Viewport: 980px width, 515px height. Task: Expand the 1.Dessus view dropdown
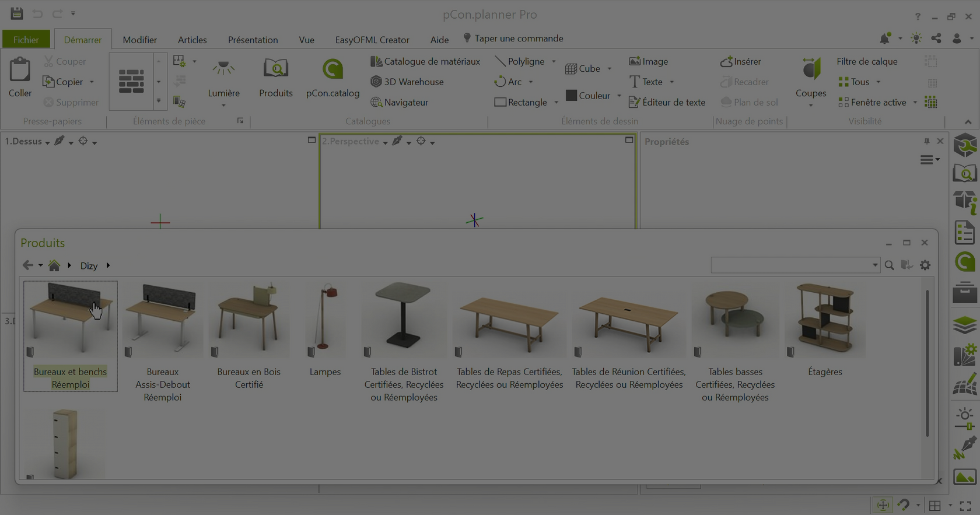[x=47, y=142]
